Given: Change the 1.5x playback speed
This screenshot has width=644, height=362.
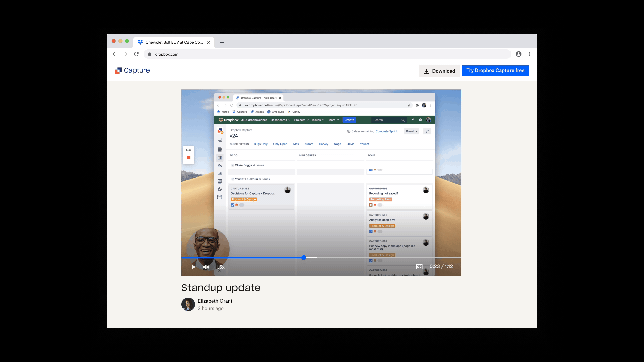Looking at the screenshot, I should pyautogui.click(x=220, y=267).
